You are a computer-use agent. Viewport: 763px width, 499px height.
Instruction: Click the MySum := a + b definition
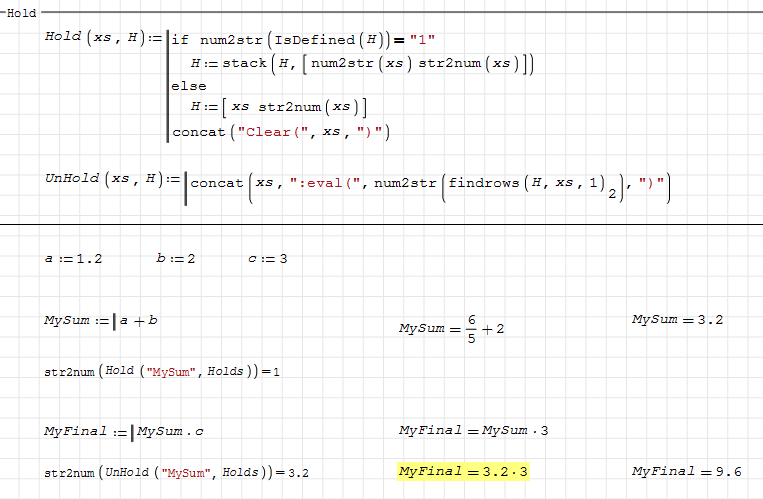[100, 320]
